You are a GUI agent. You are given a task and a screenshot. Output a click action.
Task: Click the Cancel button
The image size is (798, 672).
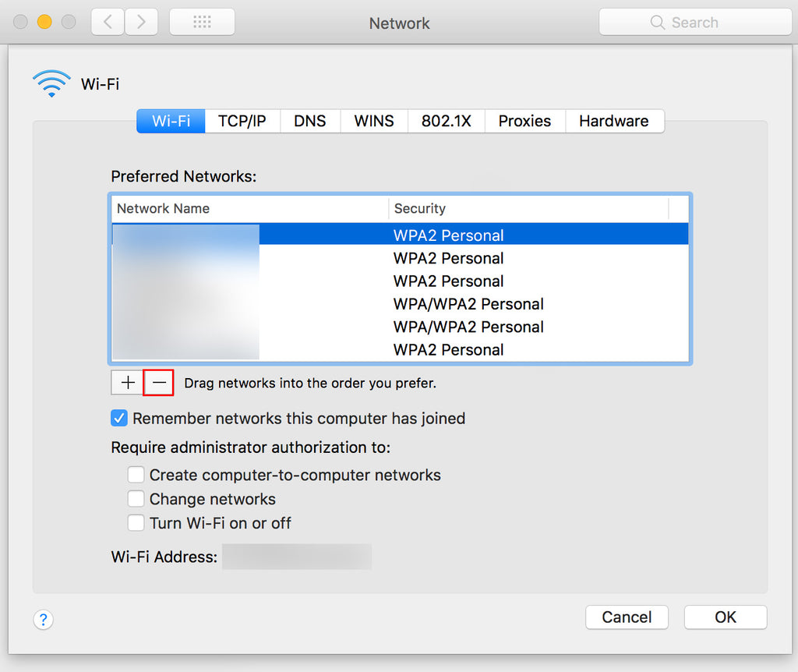[x=627, y=617]
